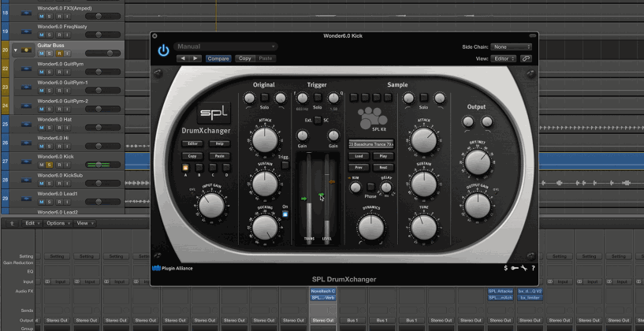The width and height of the screenshot is (644, 331).
Task: Click the Bassdrums Trance sample name field
Action: click(x=371, y=144)
